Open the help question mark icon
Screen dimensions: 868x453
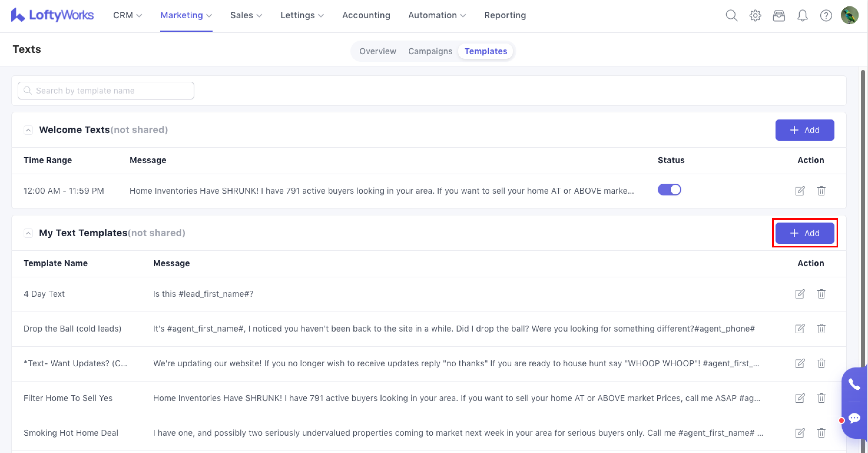click(826, 15)
